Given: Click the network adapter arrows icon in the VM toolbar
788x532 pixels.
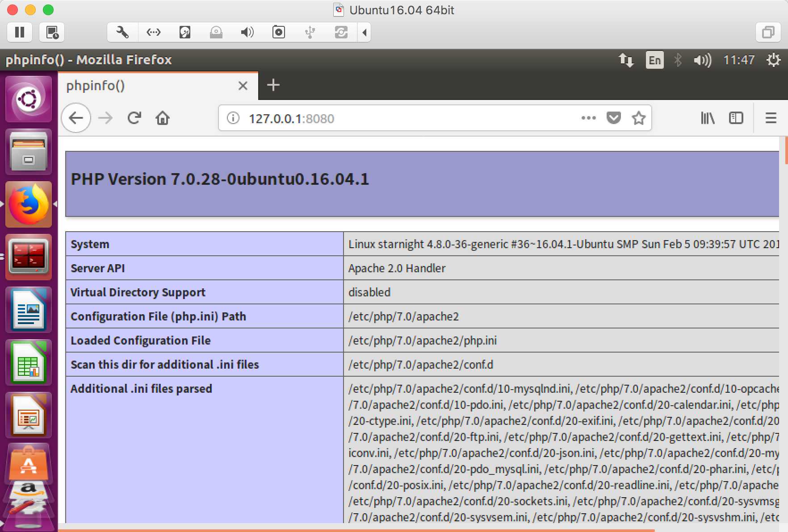Looking at the screenshot, I should (x=154, y=32).
